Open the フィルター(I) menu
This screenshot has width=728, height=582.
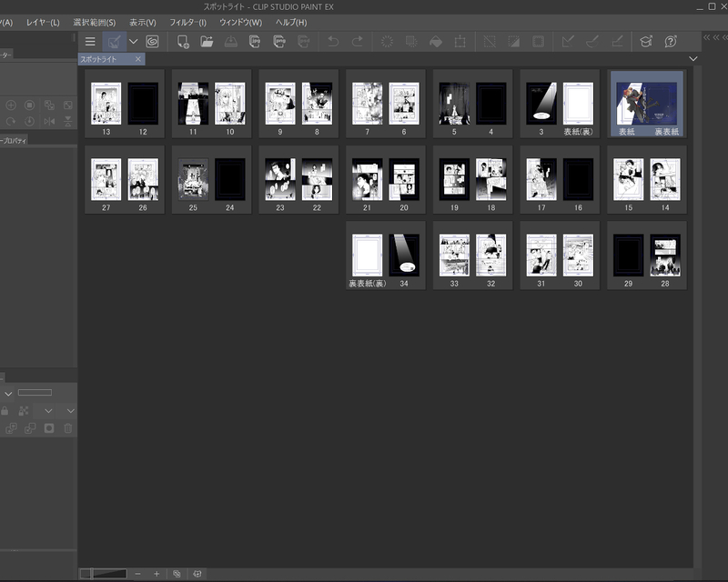[x=188, y=22]
